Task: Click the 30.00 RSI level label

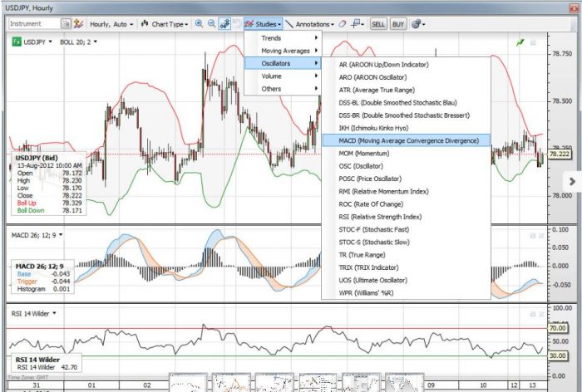Action: pos(557,355)
